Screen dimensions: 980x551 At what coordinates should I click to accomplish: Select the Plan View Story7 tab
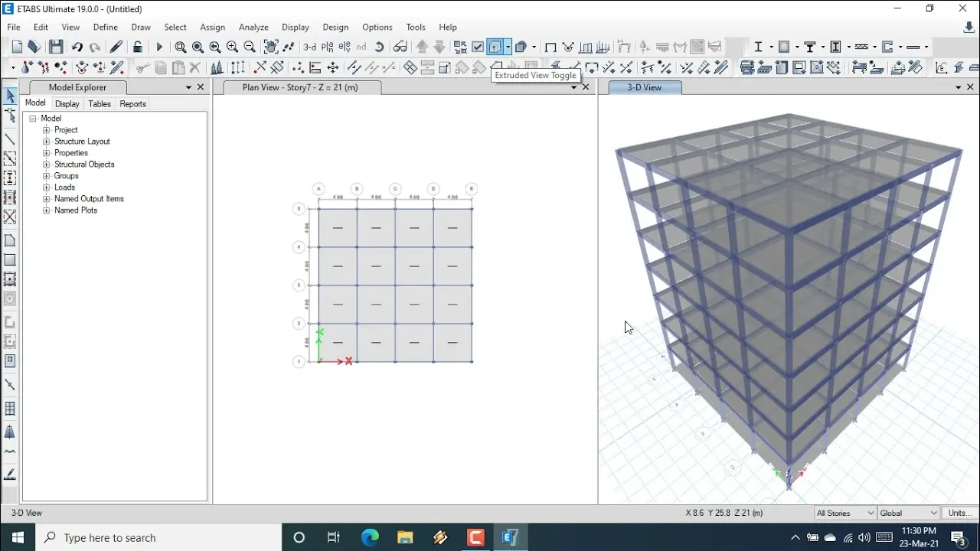[300, 87]
